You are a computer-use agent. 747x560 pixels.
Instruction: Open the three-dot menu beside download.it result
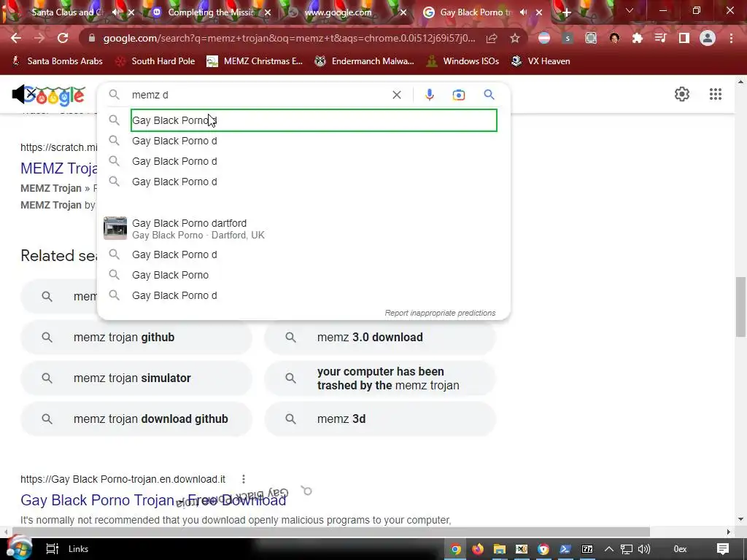click(244, 479)
